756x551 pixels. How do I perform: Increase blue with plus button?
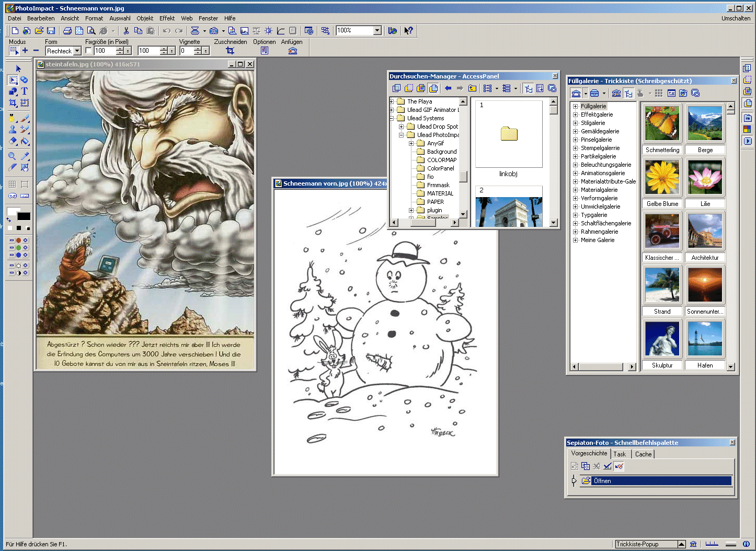[x=25, y=255]
